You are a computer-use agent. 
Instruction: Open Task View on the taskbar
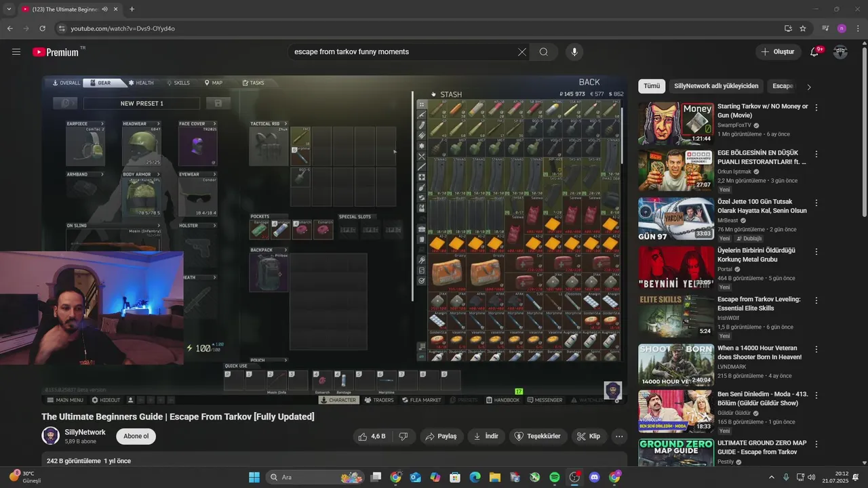376,477
